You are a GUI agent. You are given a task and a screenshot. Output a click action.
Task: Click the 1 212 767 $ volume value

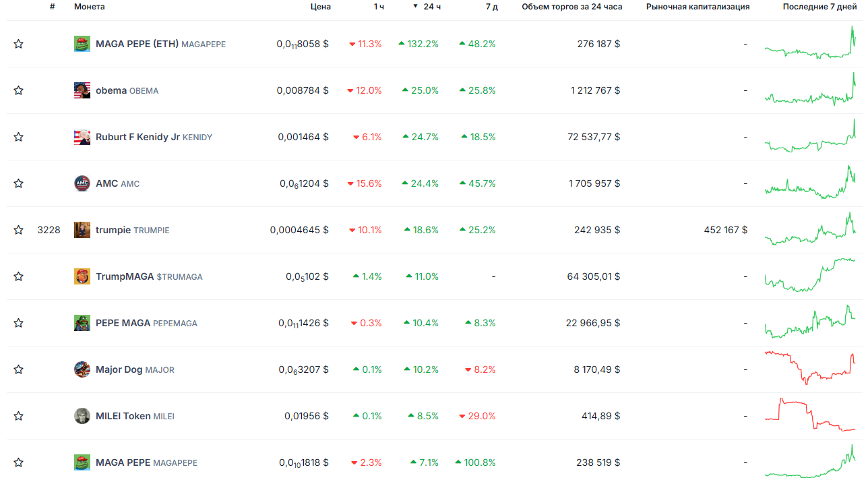tap(596, 90)
